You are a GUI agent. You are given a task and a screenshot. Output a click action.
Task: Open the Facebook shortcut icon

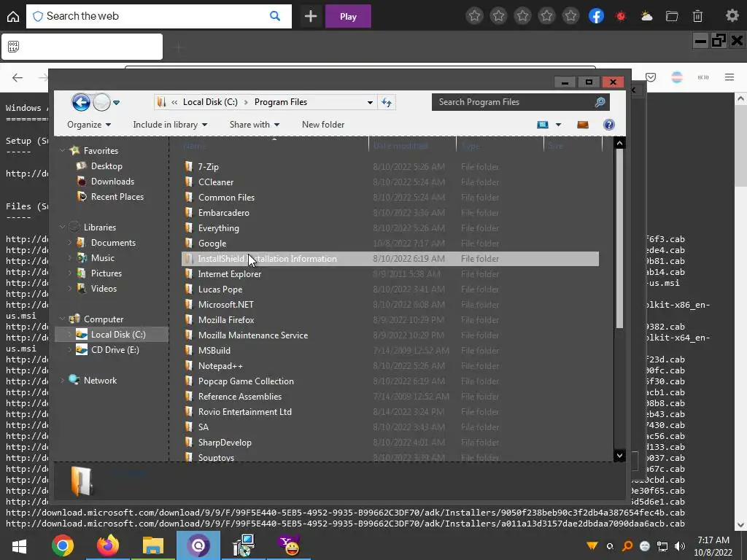(x=596, y=16)
